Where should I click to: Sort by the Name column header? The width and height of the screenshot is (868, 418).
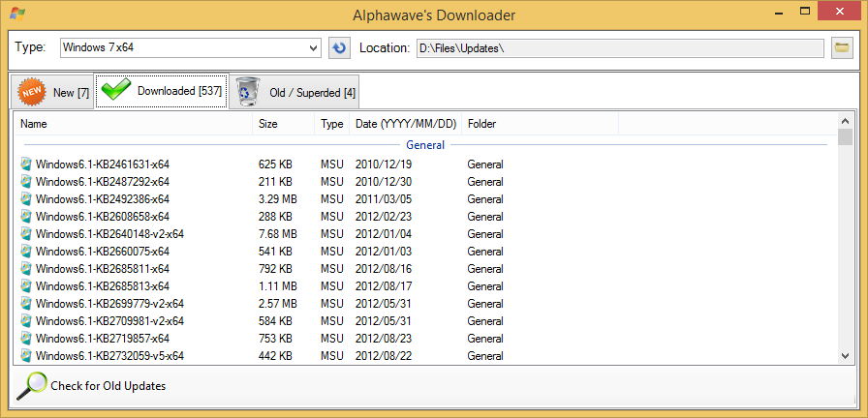tap(133, 124)
